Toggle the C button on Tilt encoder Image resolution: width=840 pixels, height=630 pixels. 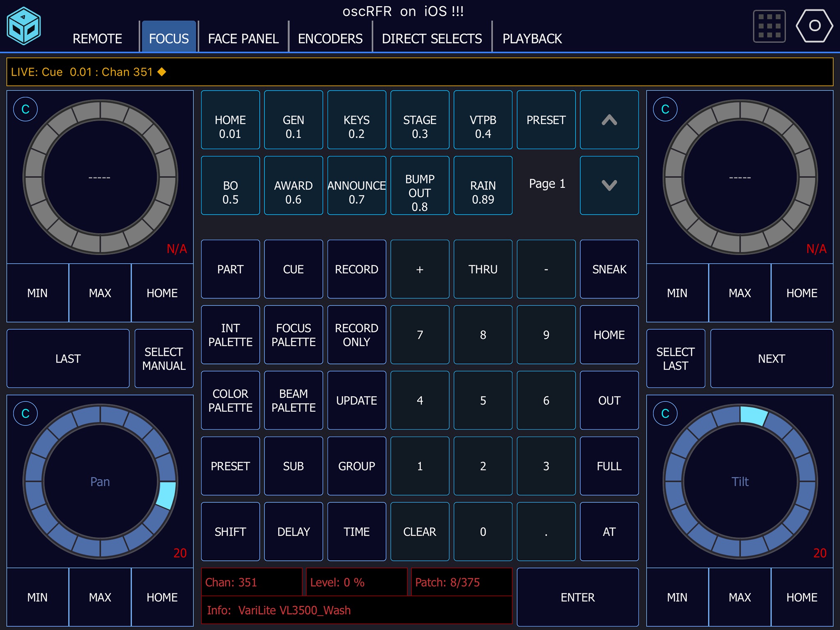(665, 413)
